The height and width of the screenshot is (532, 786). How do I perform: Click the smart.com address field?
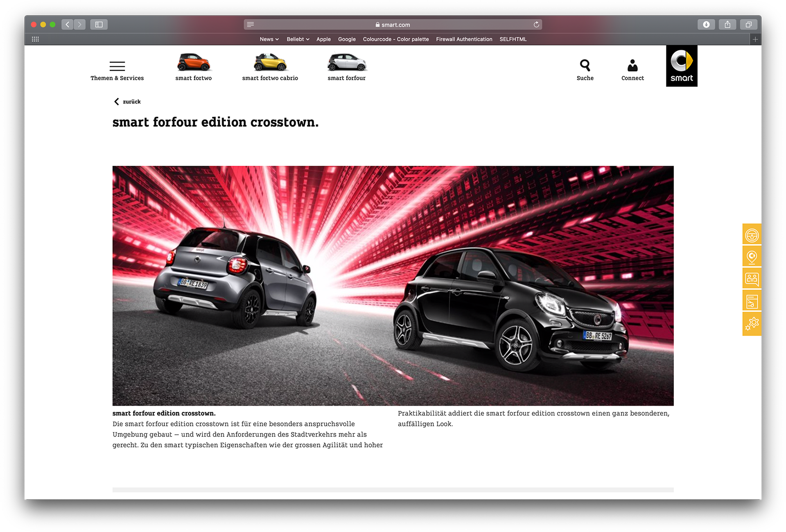(393, 25)
